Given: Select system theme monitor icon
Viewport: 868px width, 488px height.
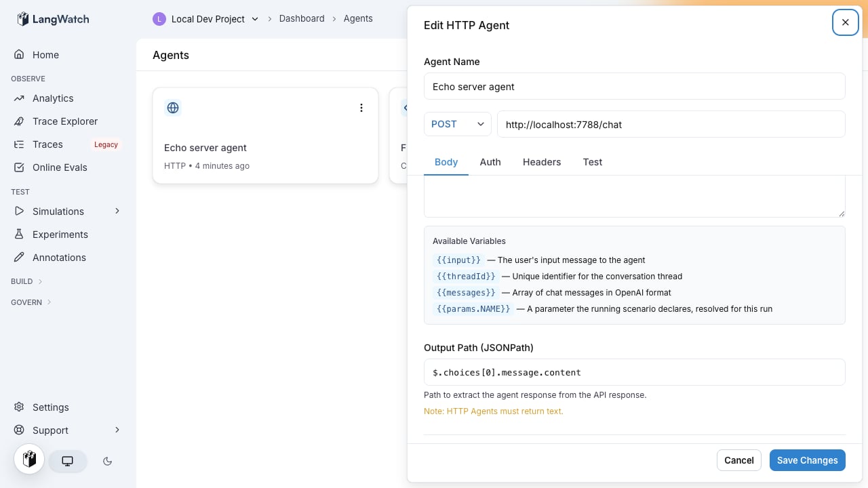Looking at the screenshot, I should point(68,461).
